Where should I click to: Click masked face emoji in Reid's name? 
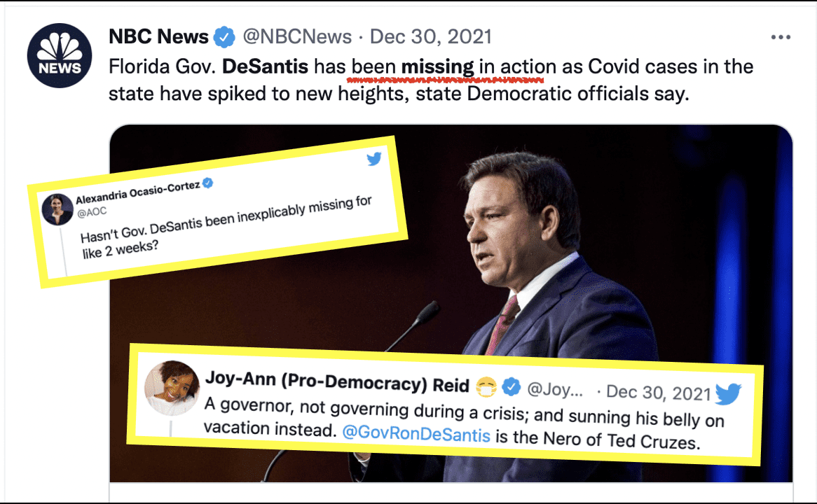tap(487, 386)
